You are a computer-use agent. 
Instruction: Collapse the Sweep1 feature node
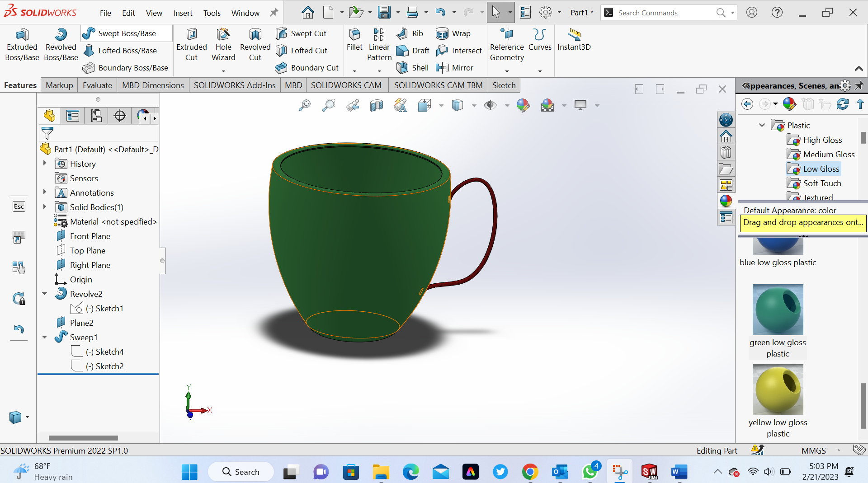click(x=44, y=337)
